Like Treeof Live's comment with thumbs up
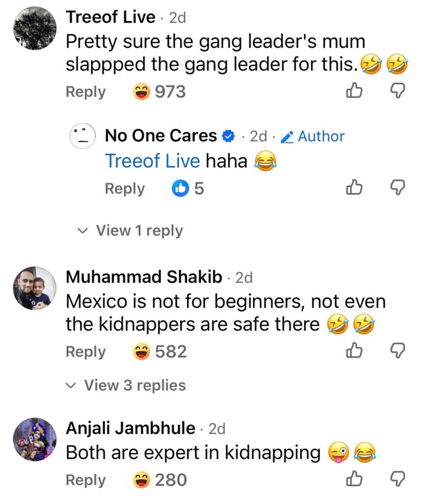This screenshot has width=424, height=504. tap(354, 91)
